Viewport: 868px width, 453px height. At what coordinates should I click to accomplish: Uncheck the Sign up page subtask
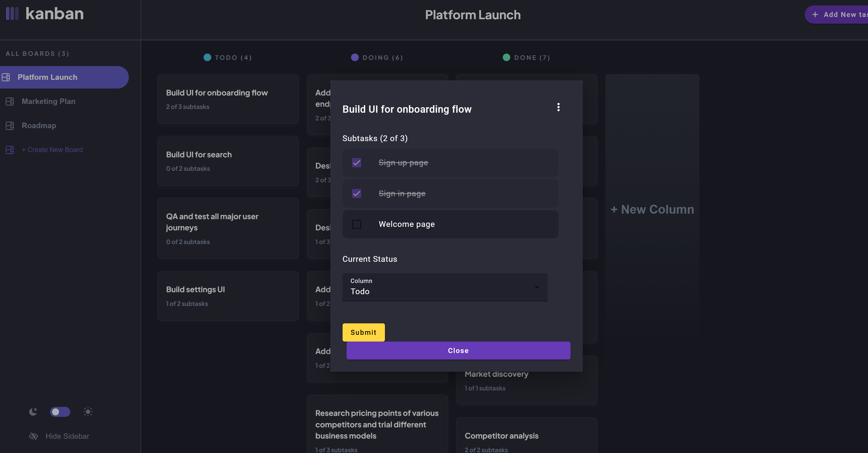[357, 163]
